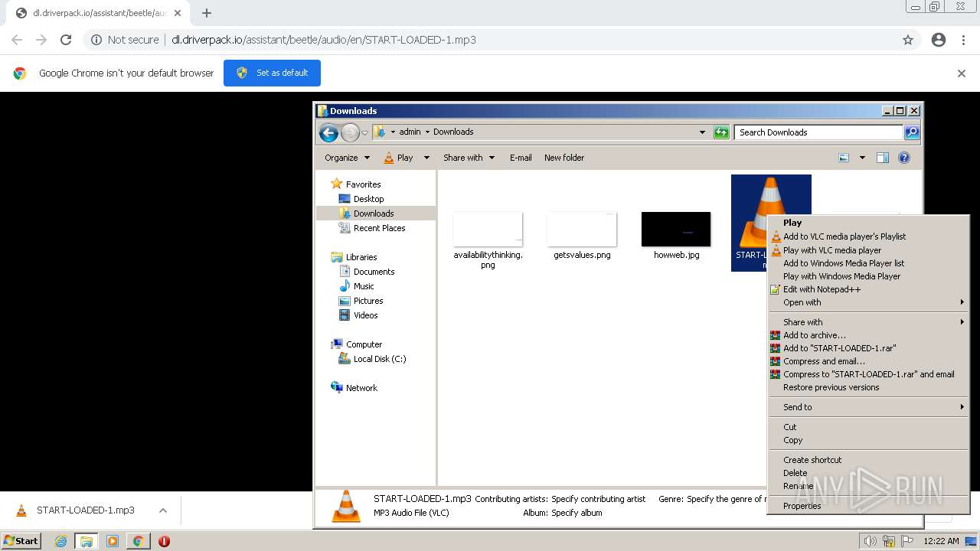Select Local Disk (C:)
The image size is (980, 551).
[380, 359]
